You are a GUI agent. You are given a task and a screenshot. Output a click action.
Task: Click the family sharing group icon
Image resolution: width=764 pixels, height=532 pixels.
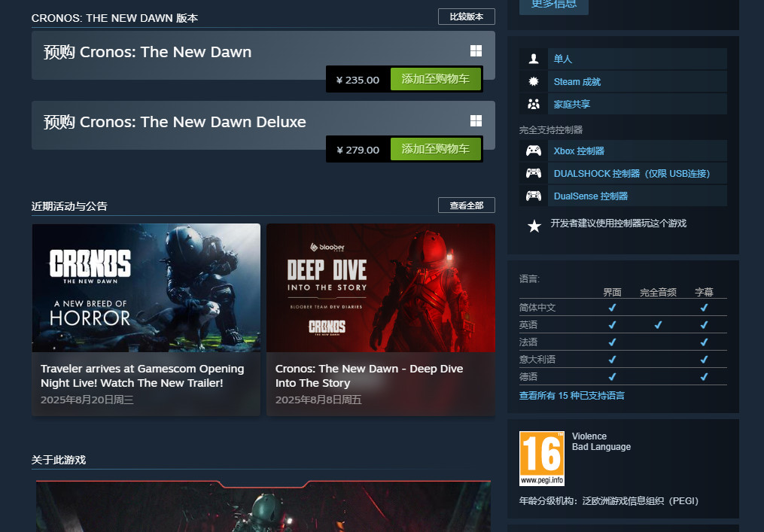(x=534, y=104)
